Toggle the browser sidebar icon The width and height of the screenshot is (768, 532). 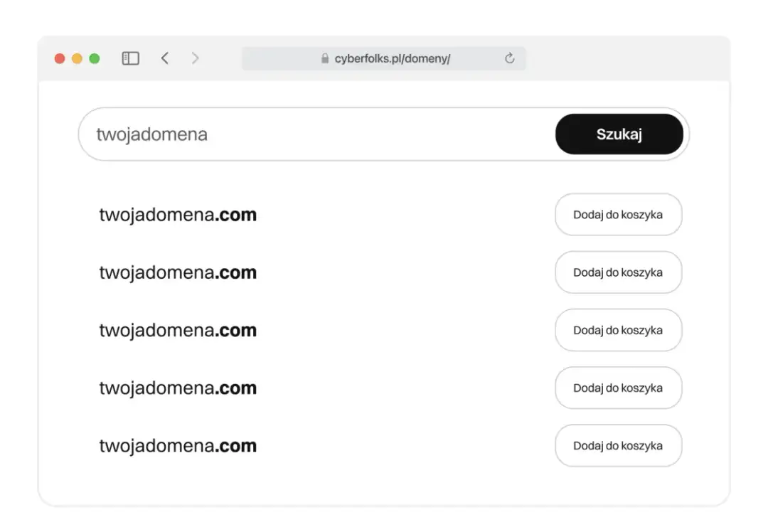pos(131,58)
